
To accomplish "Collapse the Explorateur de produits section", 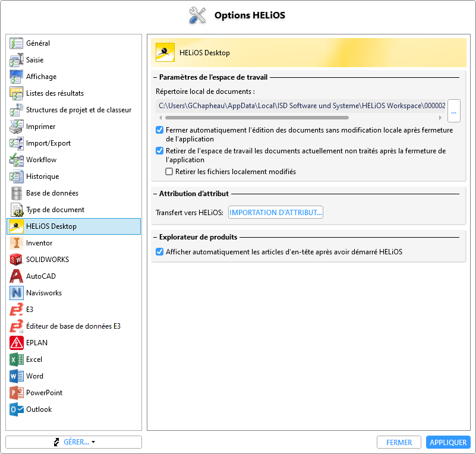I will click(155, 237).
